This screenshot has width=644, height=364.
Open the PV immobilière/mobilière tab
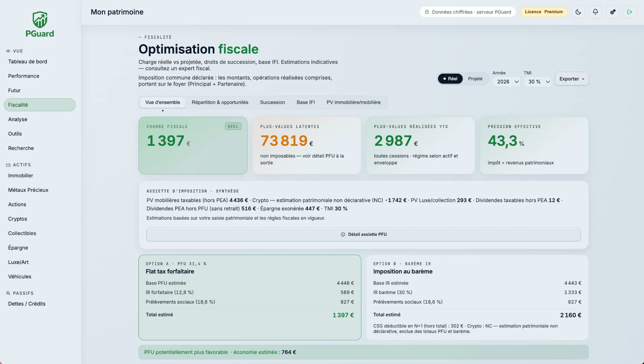pos(353,102)
